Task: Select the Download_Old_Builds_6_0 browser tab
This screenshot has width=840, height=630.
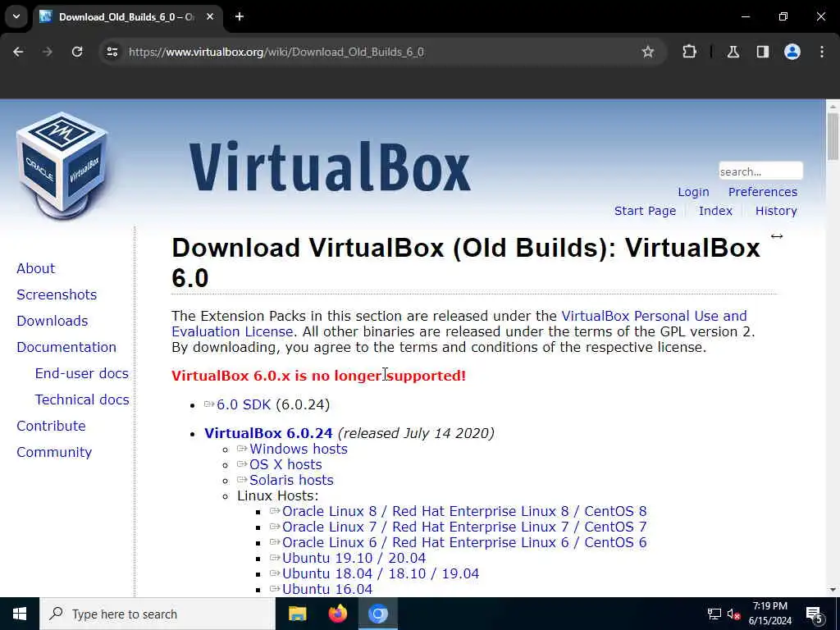Action: pos(128,16)
